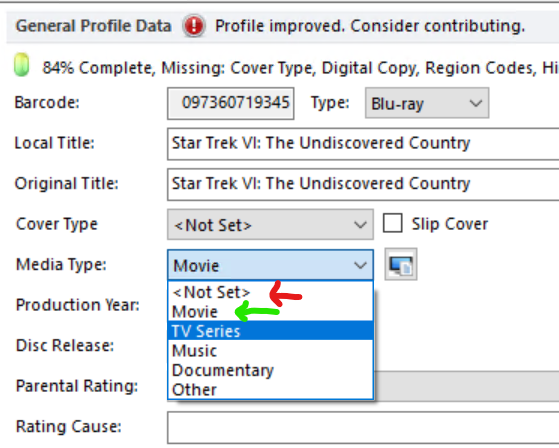The width and height of the screenshot is (559, 448).
Task: Click into the Original Title text field
Action: point(363,184)
